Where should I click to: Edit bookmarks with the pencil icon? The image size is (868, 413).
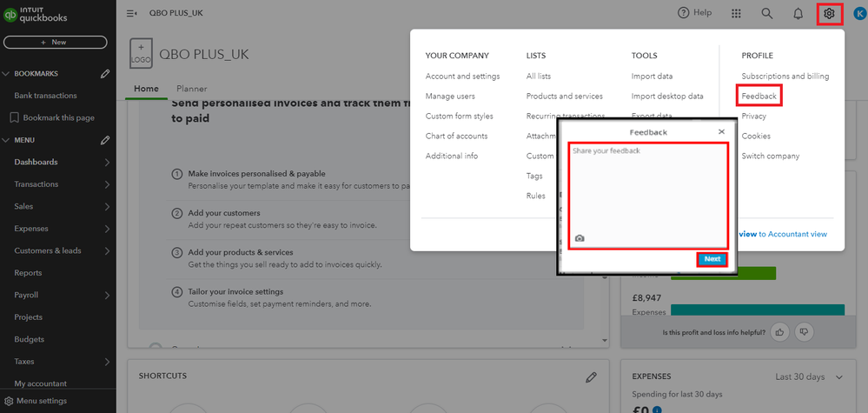[105, 74]
